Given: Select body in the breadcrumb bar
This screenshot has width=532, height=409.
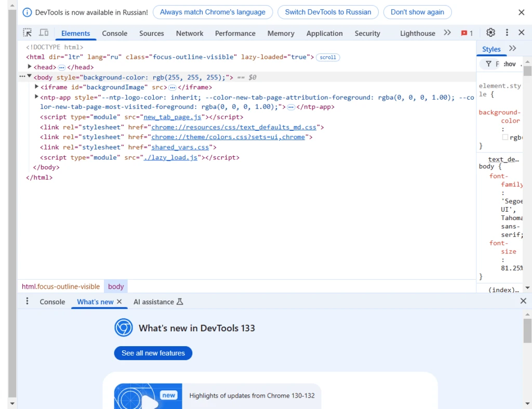Looking at the screenshot, I should [x=116, y=287].
